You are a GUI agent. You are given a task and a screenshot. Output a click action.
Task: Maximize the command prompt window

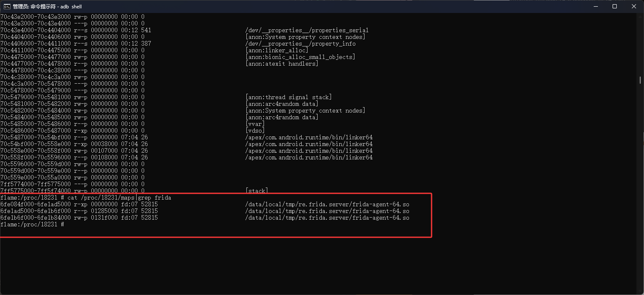pos(615,6)
